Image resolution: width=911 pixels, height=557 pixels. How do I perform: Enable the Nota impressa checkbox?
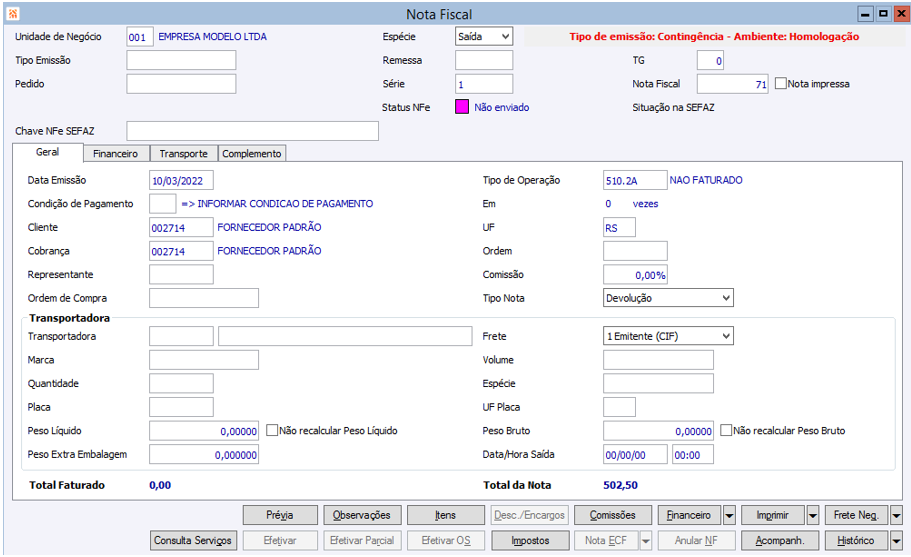(x=781, y=84)
